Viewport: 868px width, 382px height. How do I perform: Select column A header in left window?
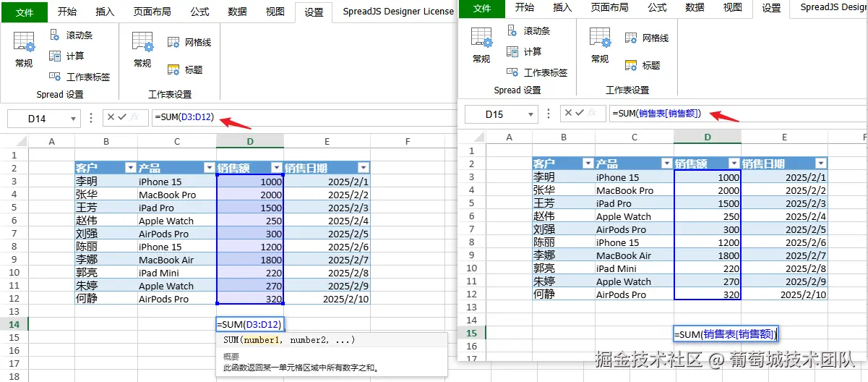click(x=51, y=141)
